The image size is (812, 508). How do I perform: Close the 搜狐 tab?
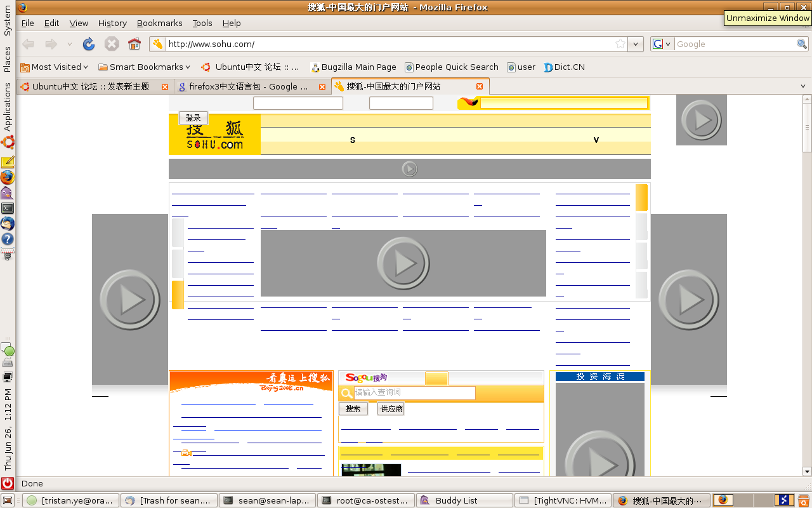480,86
